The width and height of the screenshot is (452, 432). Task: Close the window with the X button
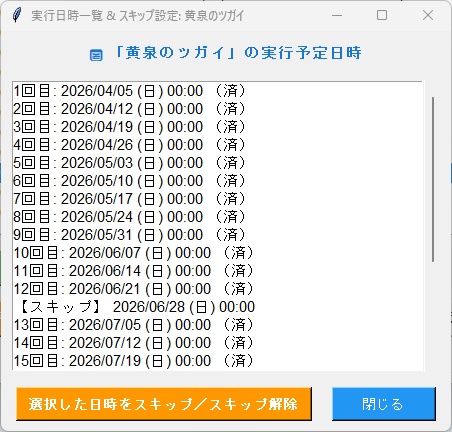tap(428, 15)
